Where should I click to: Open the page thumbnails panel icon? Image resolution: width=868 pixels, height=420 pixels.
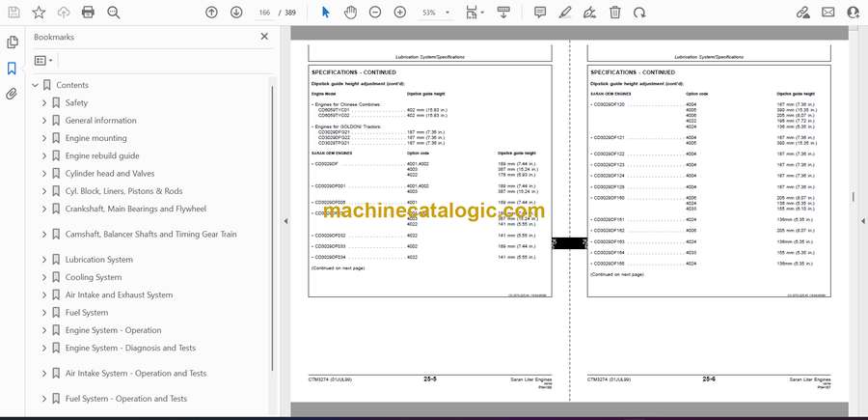click(12, 42)
